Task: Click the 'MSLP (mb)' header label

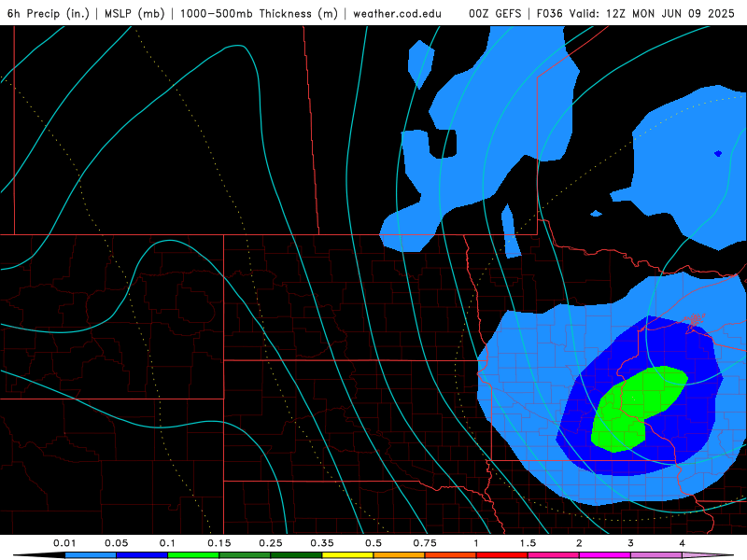Action: (x=134, y=13)
